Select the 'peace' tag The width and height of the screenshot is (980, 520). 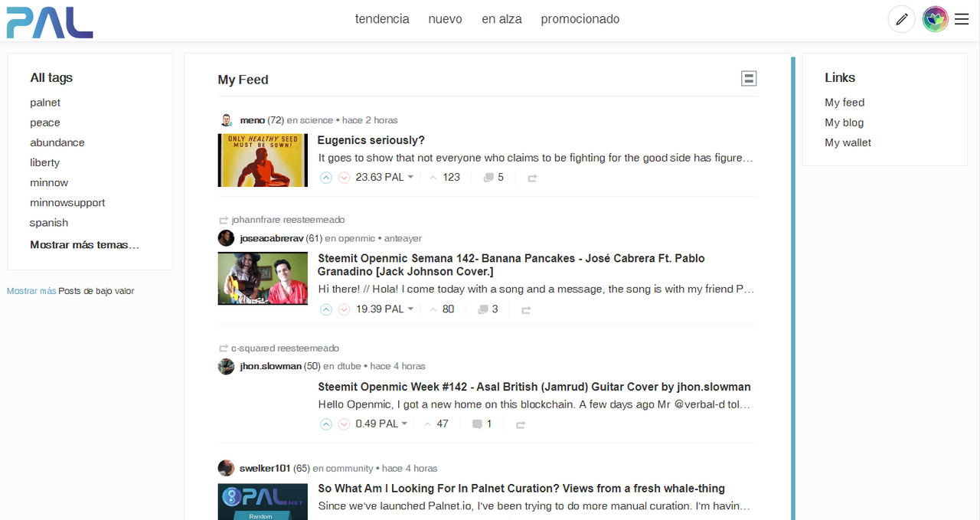click(x=45, y=123)
